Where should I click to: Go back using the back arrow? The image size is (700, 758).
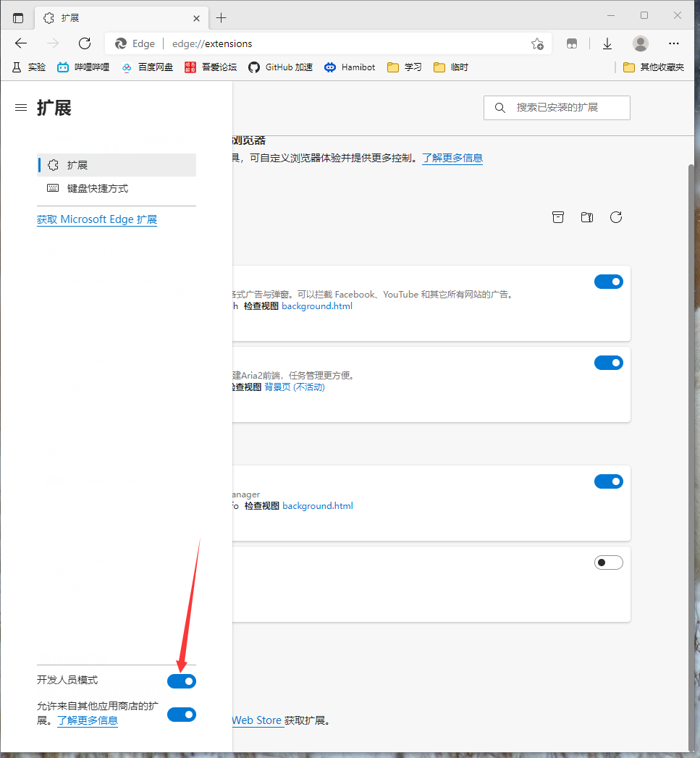pos(21,43)
